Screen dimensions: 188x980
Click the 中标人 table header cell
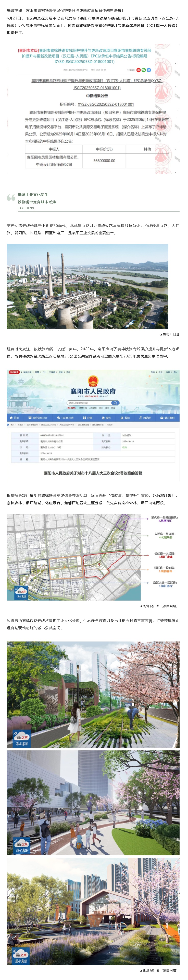(54, 150)
